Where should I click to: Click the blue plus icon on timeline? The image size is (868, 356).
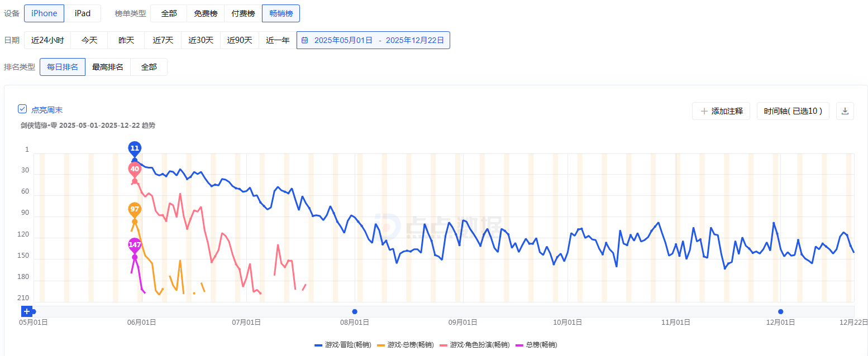26,311
